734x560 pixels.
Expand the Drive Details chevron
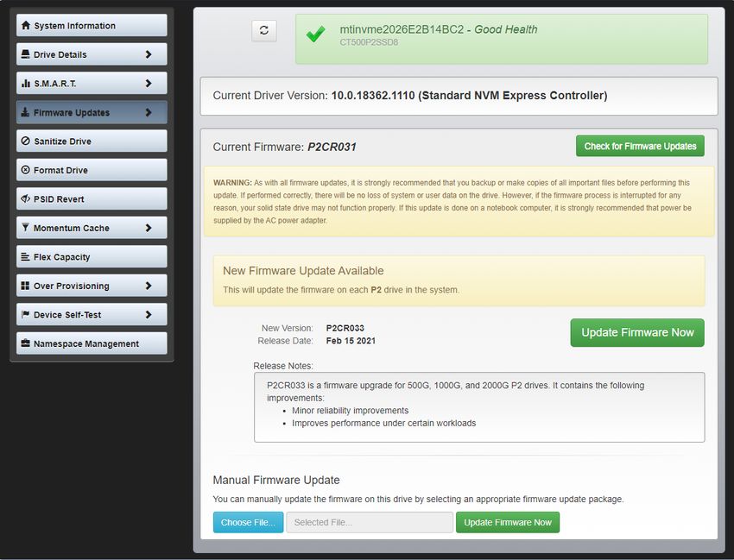point(149,54)
